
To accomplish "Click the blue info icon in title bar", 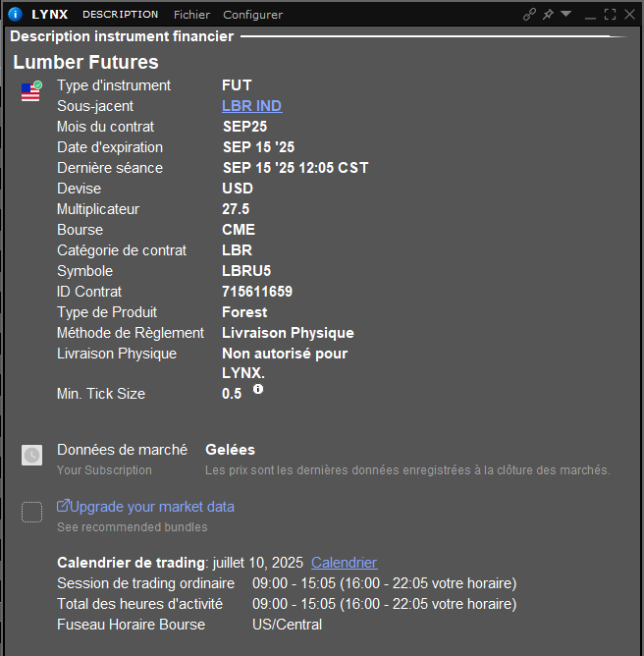I will [x=15, y=14].
